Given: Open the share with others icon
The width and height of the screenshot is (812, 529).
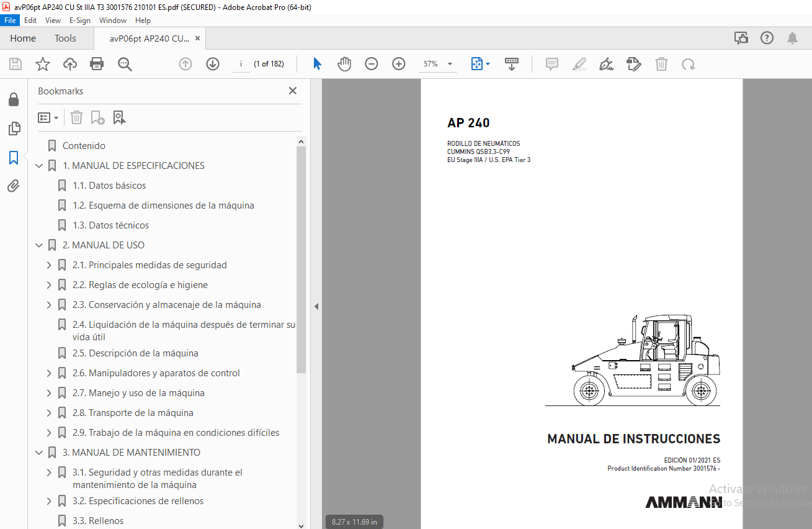Looking at the screenshot, I should [x=741, y=38].
